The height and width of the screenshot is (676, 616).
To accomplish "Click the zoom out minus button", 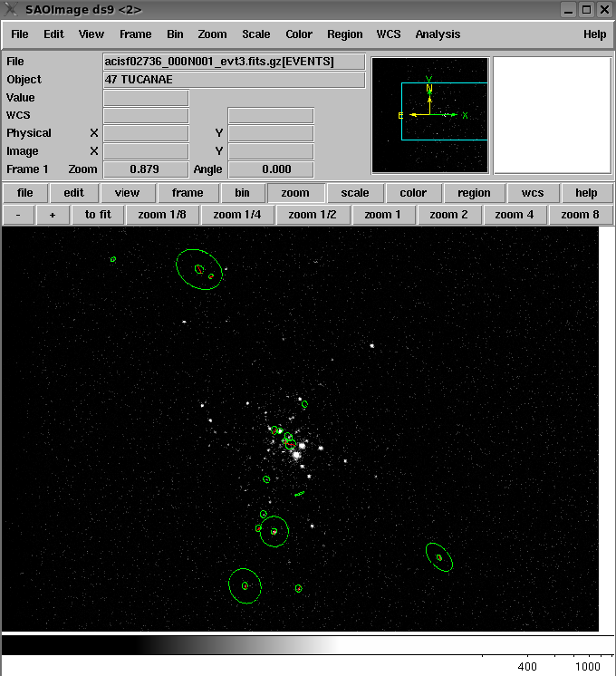I will click(x=19, y=215).
